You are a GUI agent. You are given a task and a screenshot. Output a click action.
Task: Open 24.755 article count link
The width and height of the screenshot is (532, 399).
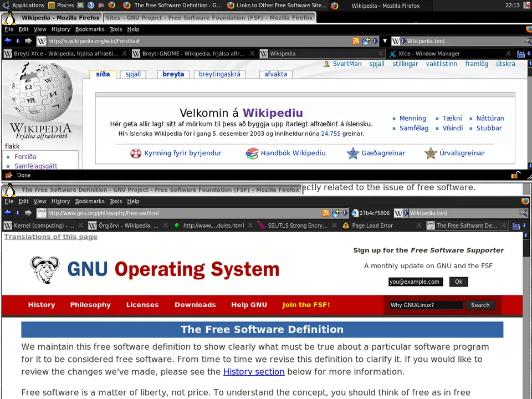330,134
